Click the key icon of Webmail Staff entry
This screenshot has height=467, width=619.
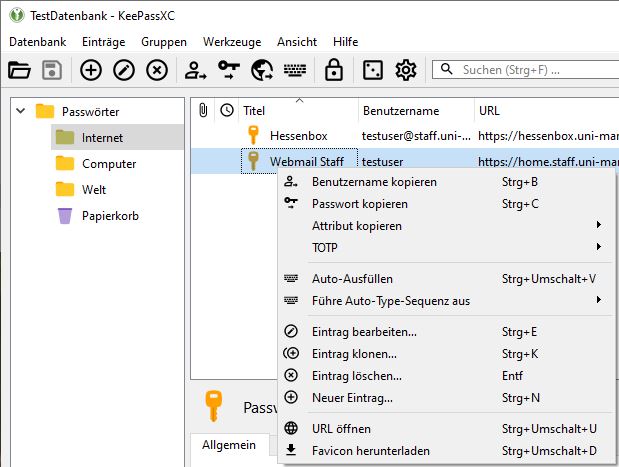253,161
